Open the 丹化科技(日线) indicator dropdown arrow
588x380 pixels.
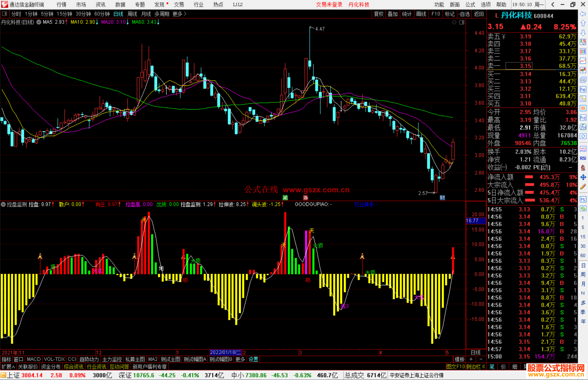(x=39, y=22)
